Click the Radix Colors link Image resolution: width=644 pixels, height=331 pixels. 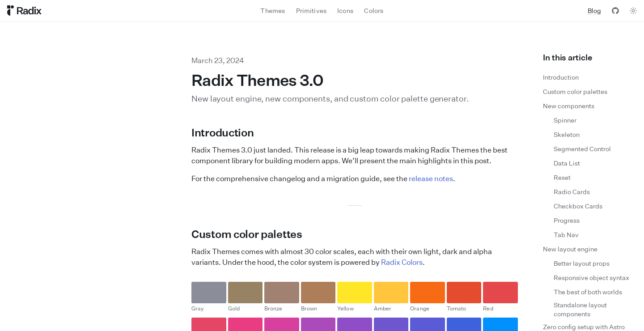[402, 262]
